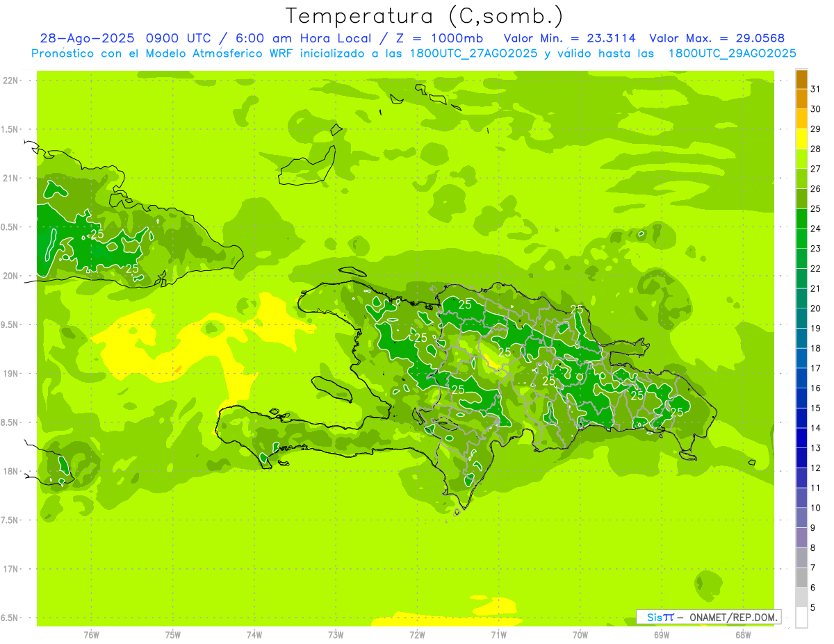Select the legend value '8'
The image size is (834, 644).
point(813,547)
